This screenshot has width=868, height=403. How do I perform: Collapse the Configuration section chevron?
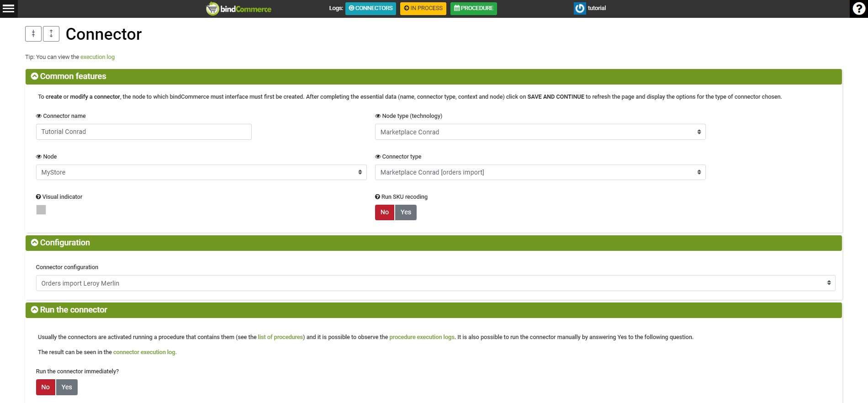(x=35, y=243)
